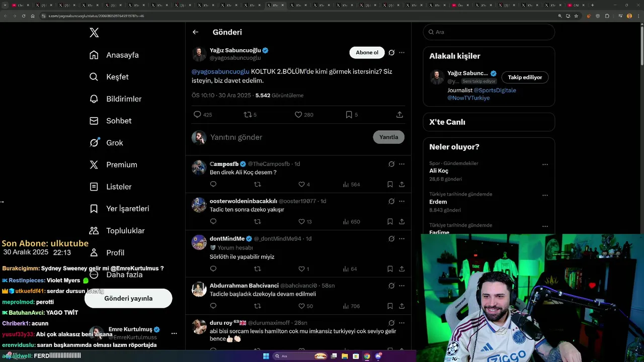Click Takip ediliyor button

point(525,77)
